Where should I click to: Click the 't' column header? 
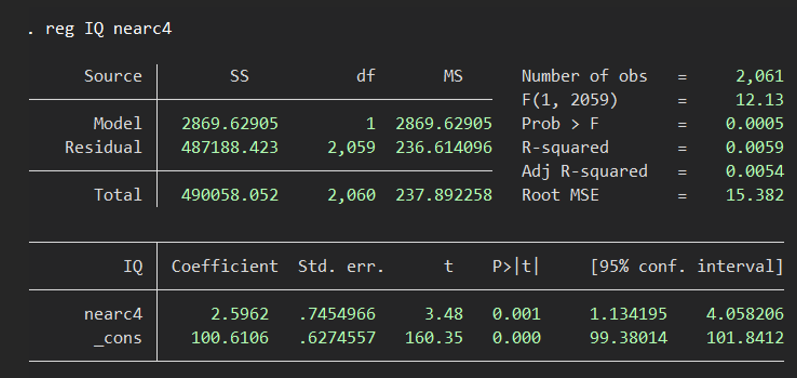pyautogui.click(x=448, y=266)
